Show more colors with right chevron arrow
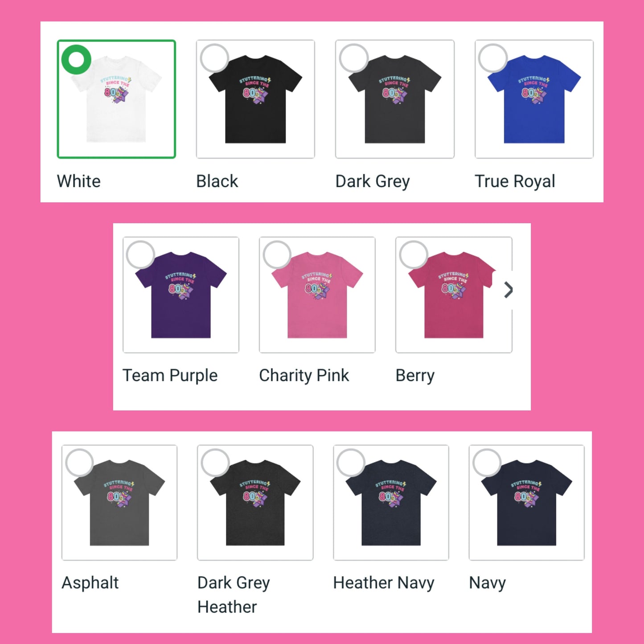Viewport: 644px width, 644px height. (508, 290)
